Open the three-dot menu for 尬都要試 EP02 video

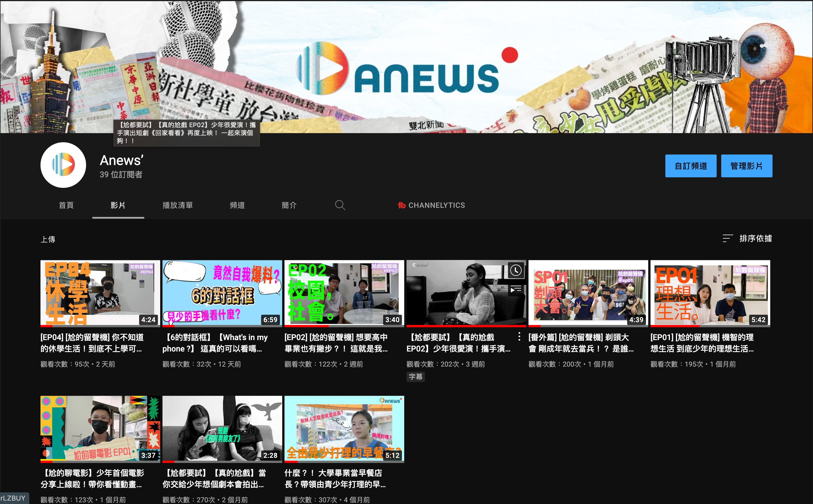(x=519, y=337)
